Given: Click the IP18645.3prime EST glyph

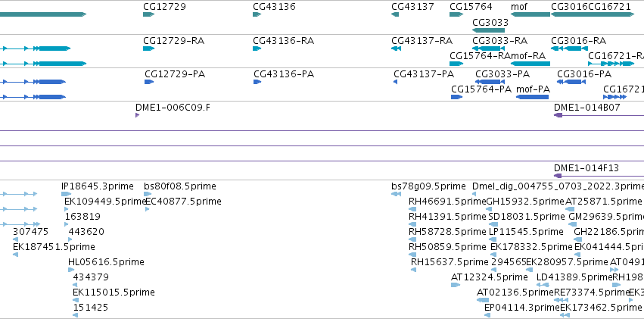Looking at the screenshot, I should [x=66, y=194].
